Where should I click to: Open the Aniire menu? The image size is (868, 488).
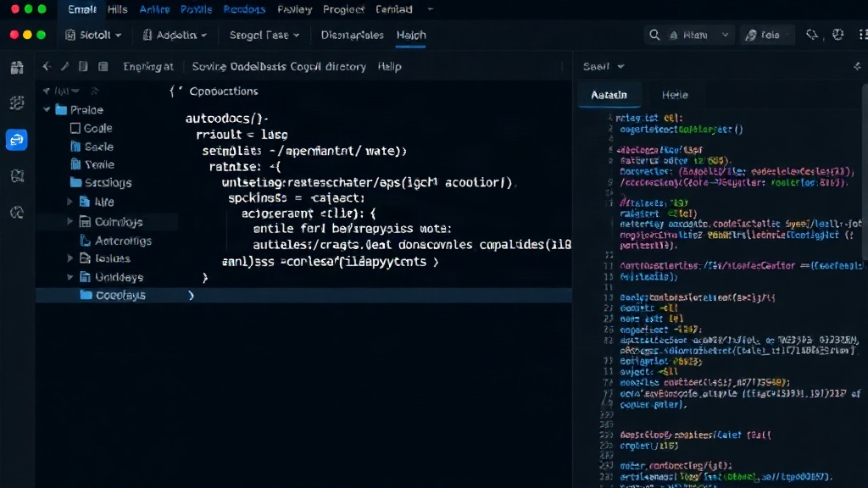click(x=154, y=9)
